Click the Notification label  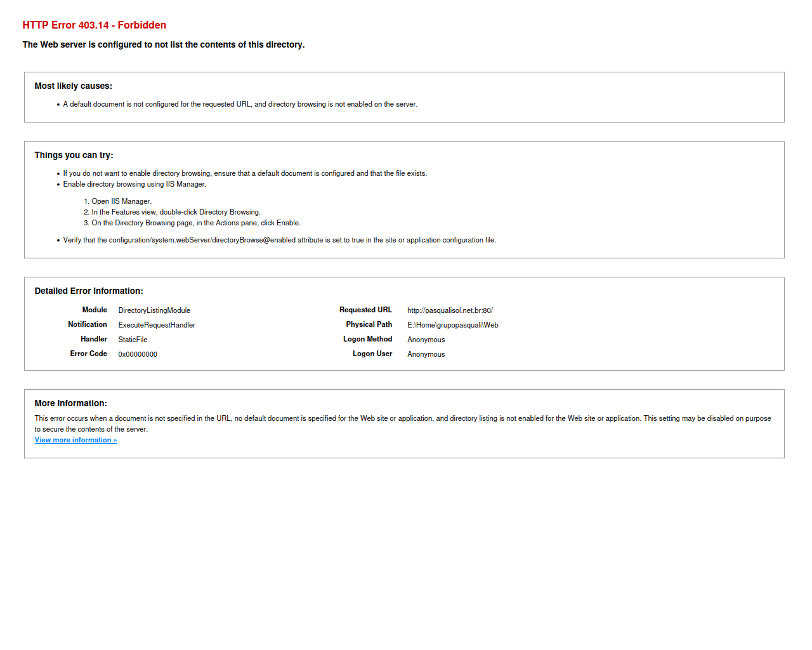click(x=88, y=324)
